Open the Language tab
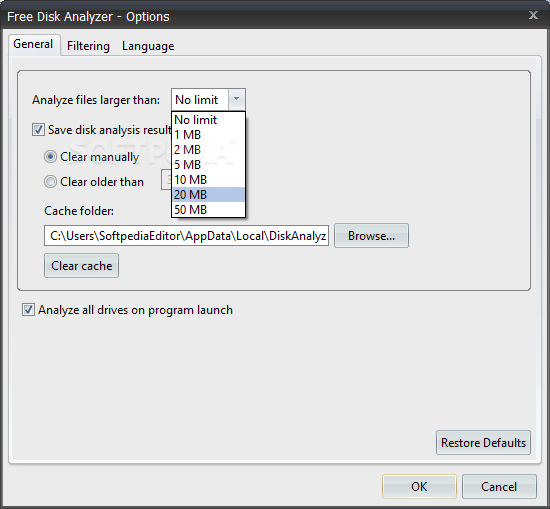The image size is (550, 509). coord(148,46)
